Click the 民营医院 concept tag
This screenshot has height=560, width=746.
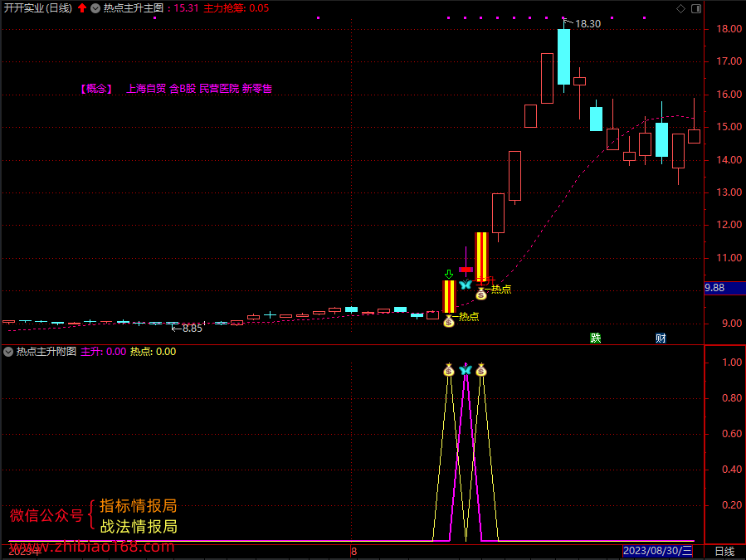coord(219,89)
